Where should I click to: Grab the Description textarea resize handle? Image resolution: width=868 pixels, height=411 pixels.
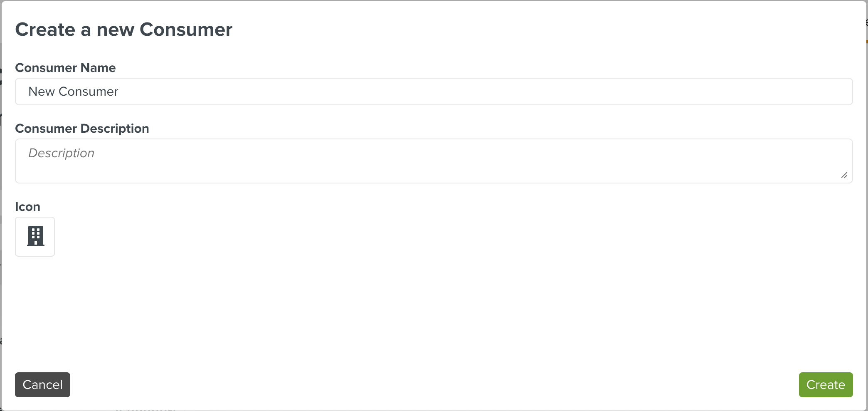[x=844, y=175]
